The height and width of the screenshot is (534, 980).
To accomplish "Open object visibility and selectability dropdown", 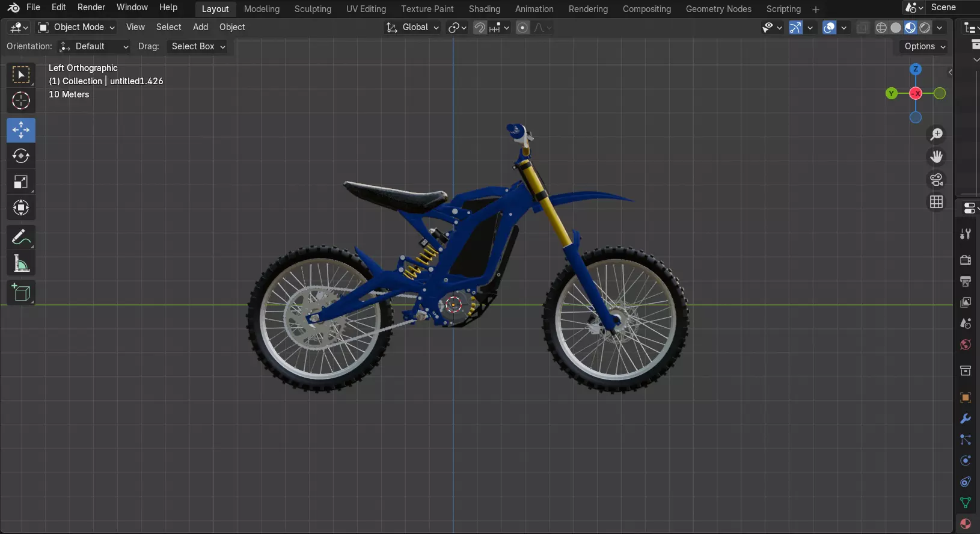I will click(772, 28).
